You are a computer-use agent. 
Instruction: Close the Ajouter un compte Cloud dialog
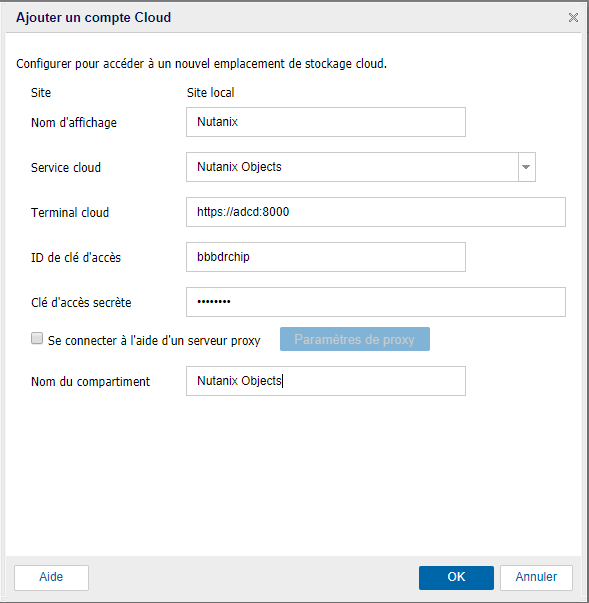(573, 18)
